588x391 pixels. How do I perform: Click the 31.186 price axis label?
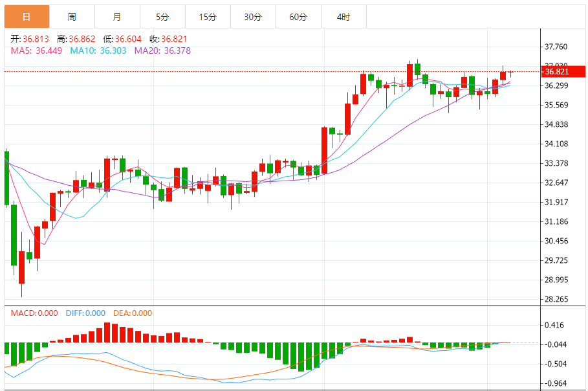click(556, 221)
